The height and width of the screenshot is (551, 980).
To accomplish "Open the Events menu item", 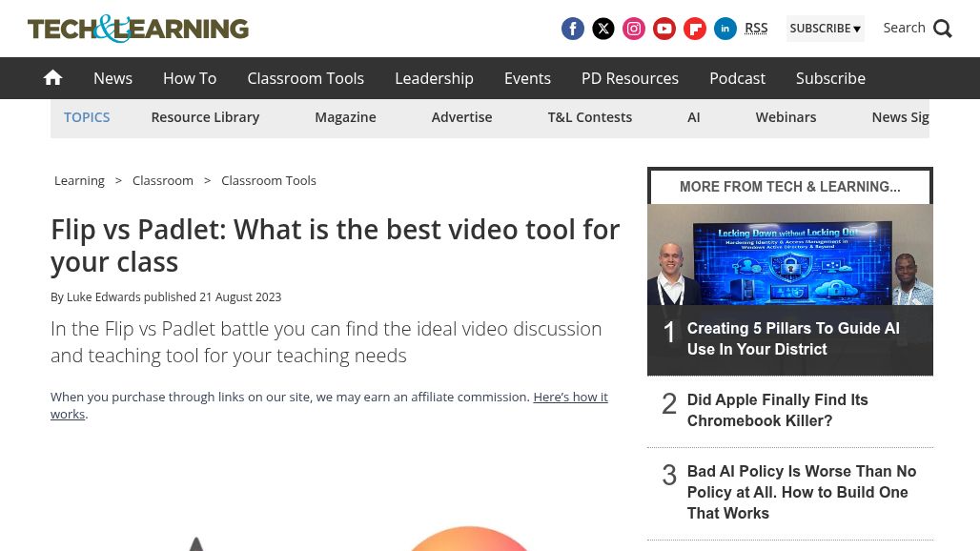I will coord(527,78).
